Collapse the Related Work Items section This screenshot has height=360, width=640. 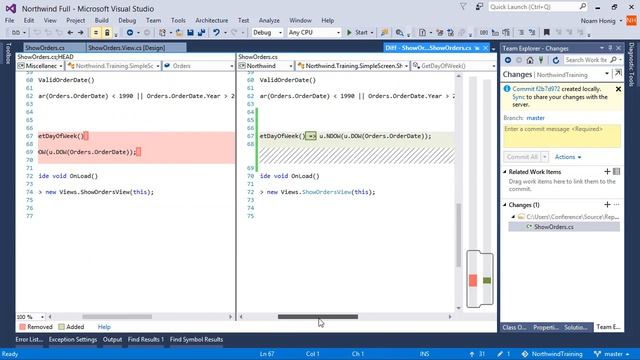(505, 172)
